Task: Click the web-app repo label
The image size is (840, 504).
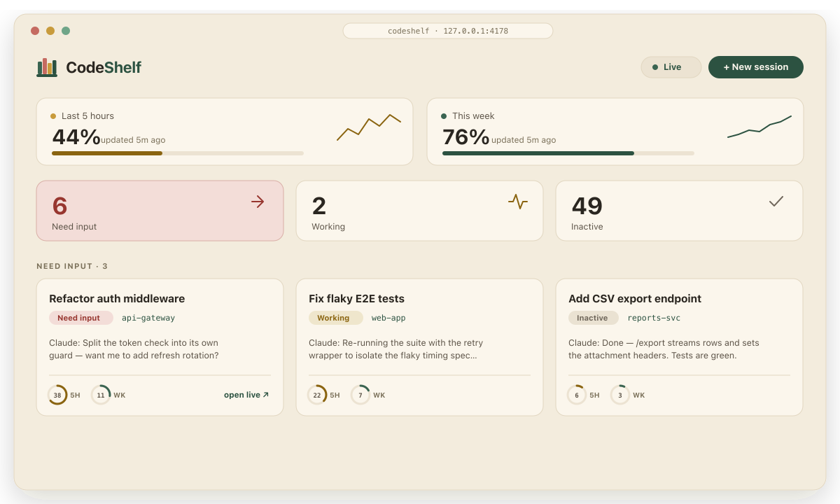Action: 388,318
